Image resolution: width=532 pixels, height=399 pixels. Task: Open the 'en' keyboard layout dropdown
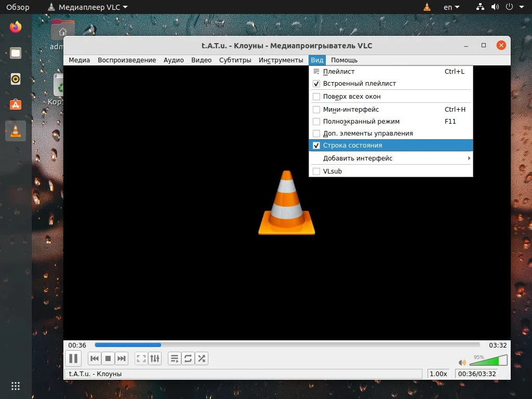pyautogui.click(x=451, y=7)
